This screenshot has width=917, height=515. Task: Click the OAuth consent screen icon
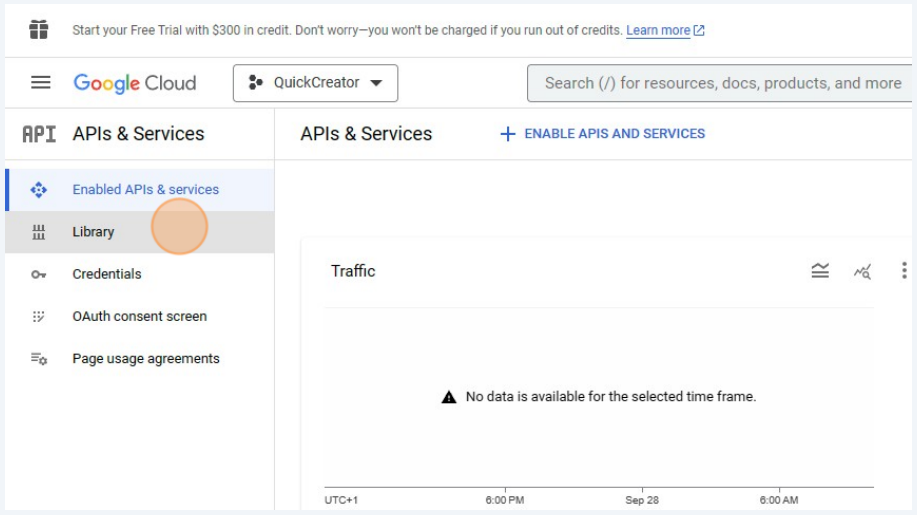coord(39,316)
